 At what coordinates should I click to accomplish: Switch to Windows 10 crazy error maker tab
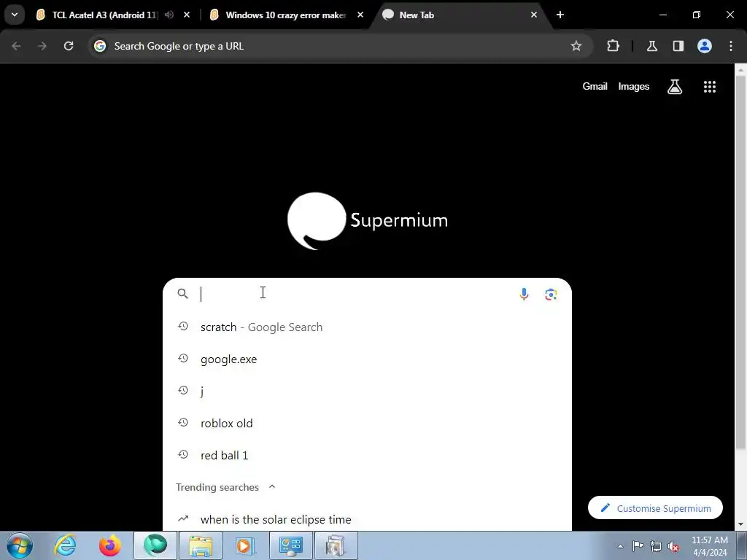point(285,15)
